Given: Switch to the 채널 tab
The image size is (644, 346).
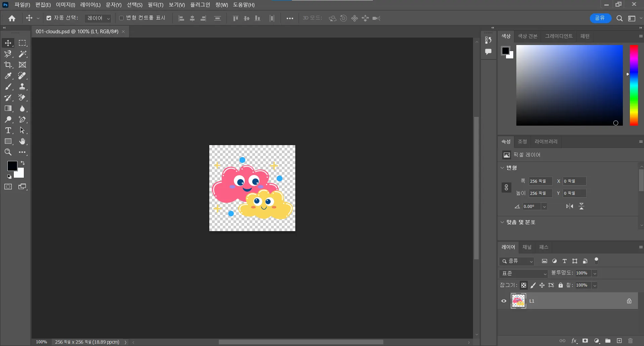Looking at the screenshot, I should (x=527, y=247).
